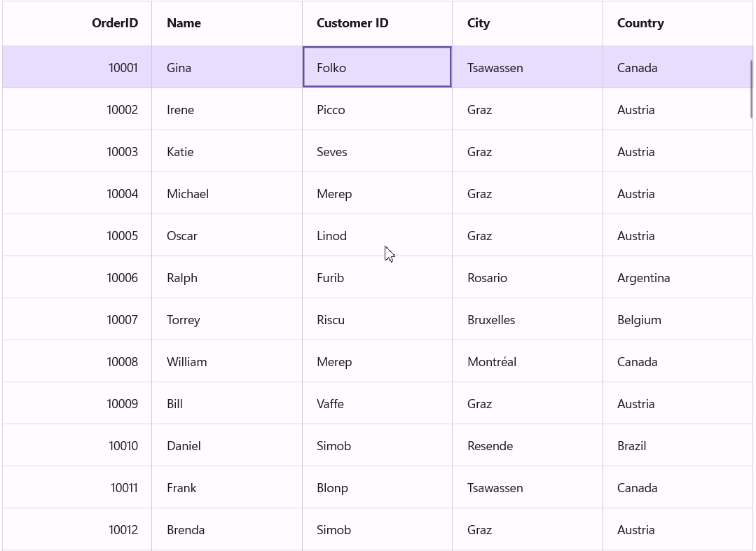Click the Argentina country cell
The height and width of the screenshot is (551, 756).
644,278
